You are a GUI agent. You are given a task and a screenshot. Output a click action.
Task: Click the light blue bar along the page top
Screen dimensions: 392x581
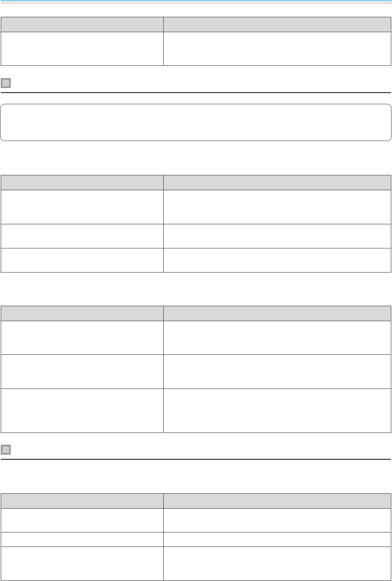point(196,2)
